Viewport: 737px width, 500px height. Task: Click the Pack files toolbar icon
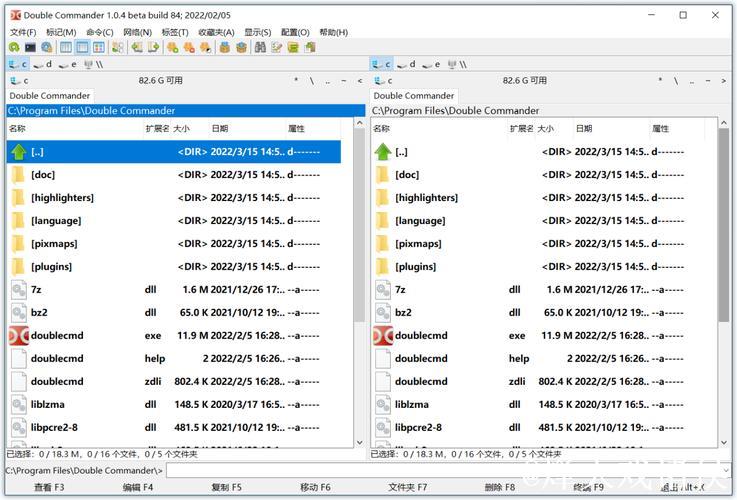[x=225, y=47]
